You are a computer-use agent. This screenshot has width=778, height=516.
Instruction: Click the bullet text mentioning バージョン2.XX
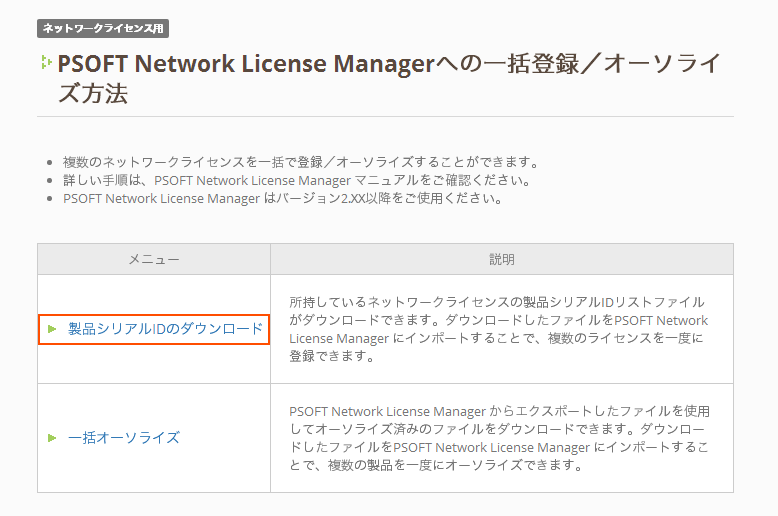pos(281,198)
